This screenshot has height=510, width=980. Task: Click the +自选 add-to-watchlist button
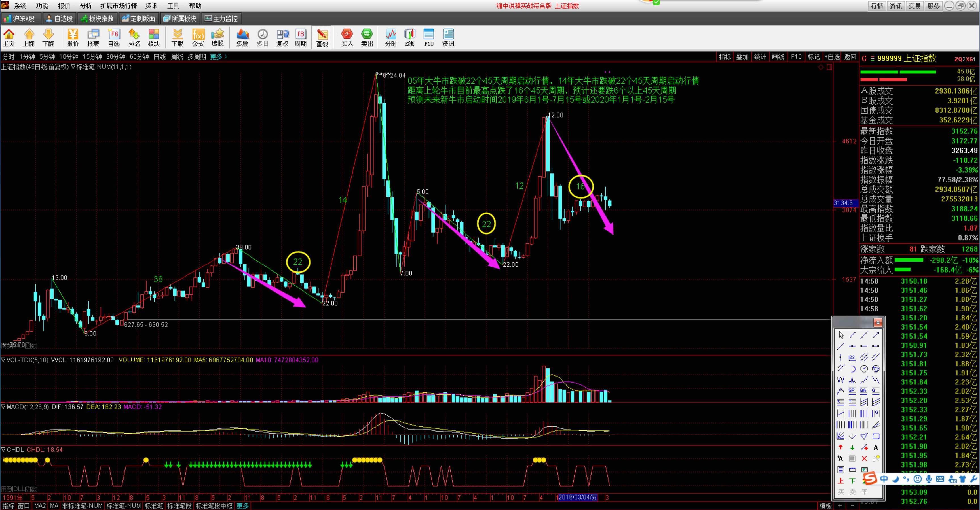832,57
